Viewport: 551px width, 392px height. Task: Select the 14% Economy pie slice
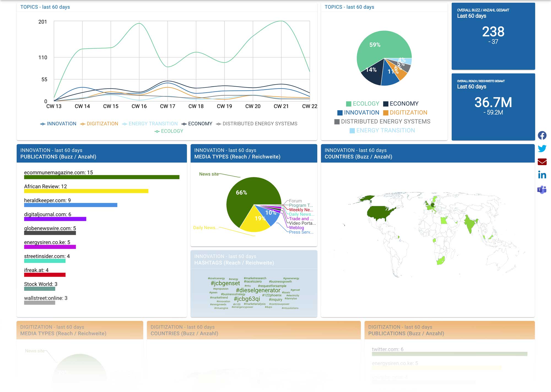click(372, 72)
